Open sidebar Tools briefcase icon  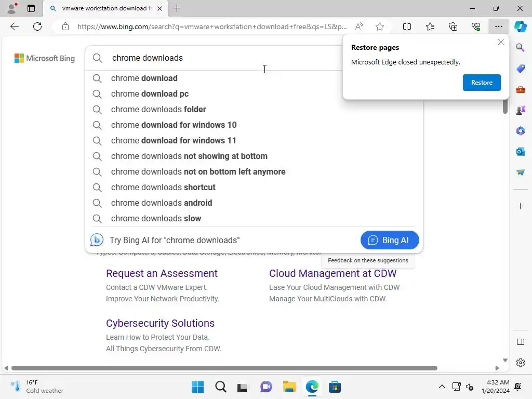pyautogui.click(x=520, y=89)
